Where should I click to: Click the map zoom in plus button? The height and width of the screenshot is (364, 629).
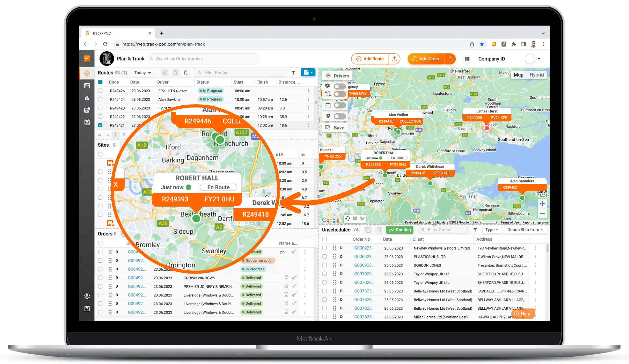click(542, 204)
